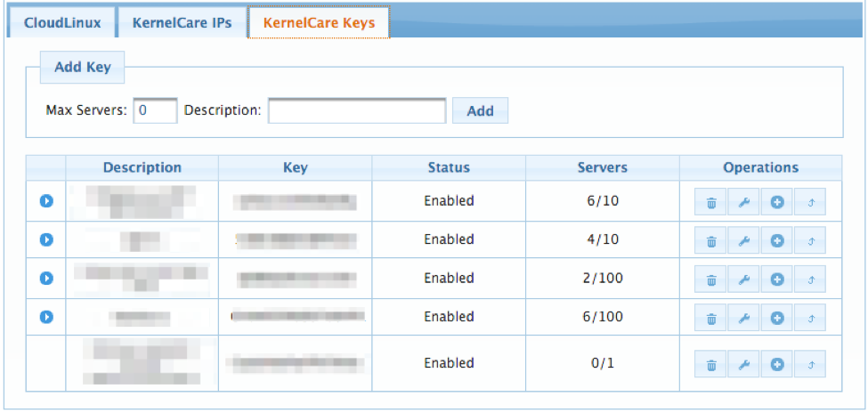Delete the key with 6/10 servers
This screenshot has height=413, width=868.
pyautogui.click(x=710, y=201)
